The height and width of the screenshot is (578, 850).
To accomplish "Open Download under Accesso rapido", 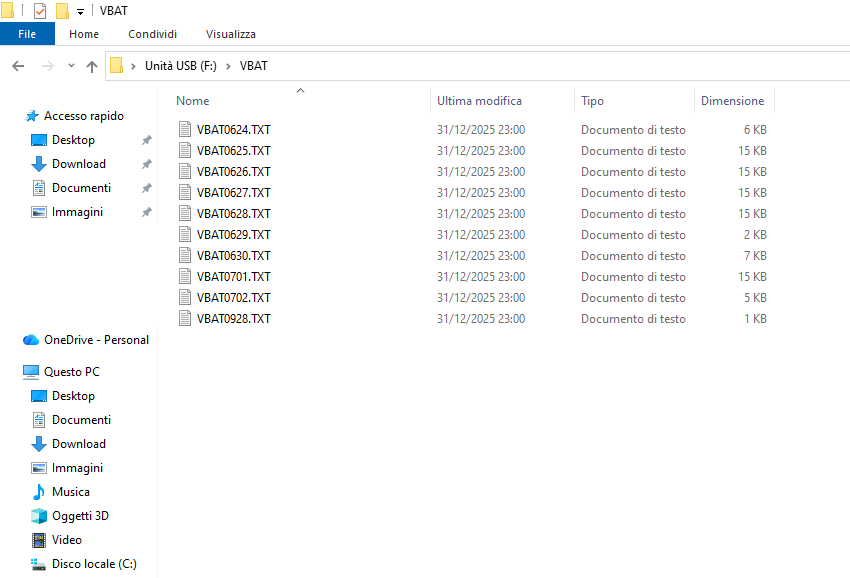I will point(79,164).
